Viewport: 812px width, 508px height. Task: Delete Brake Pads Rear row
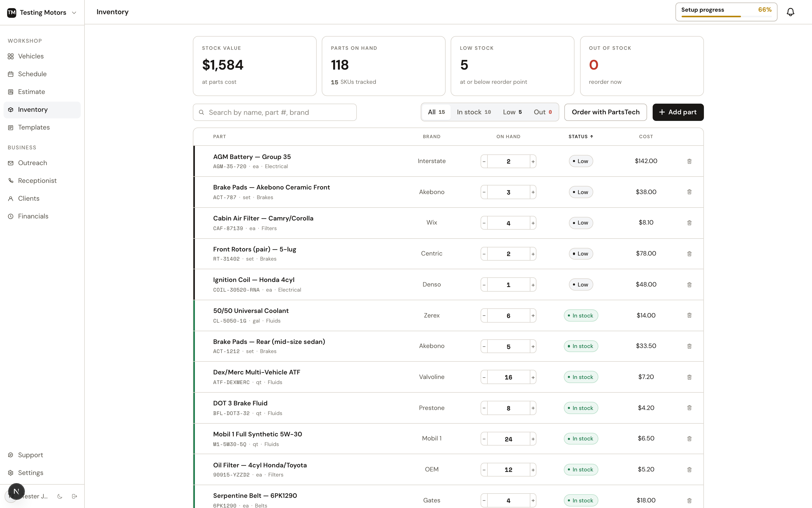[x=689, y=346]
